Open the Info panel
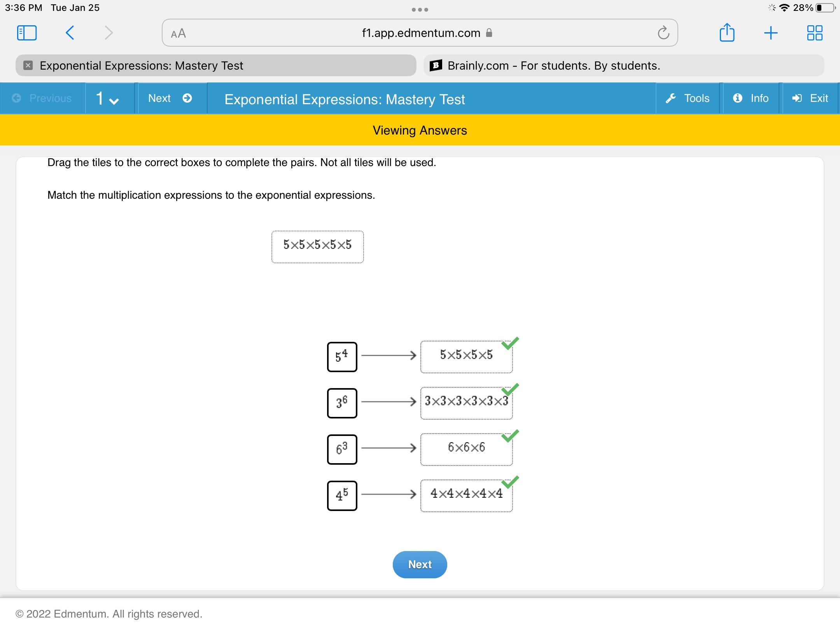The height and width of the screenshot is (630, 840). pos(751,98)
